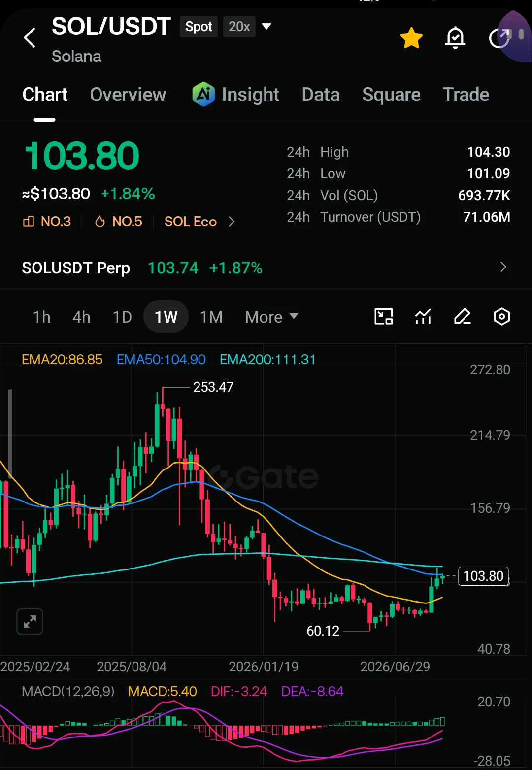Expand chart to fullscreen icon
Image resolution: width=532 pixels, height=770 pixels.
pyautogui.click(x=30, y=622)
